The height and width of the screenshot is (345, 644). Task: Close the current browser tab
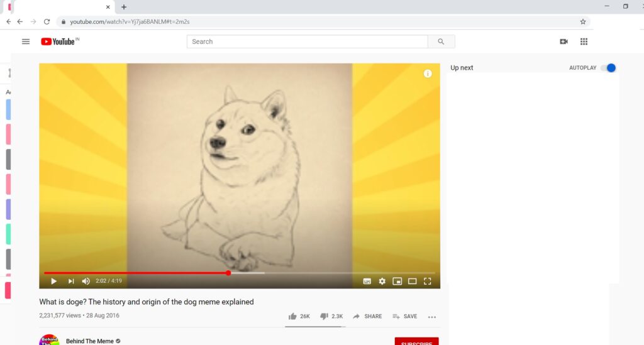pos(108,7)
